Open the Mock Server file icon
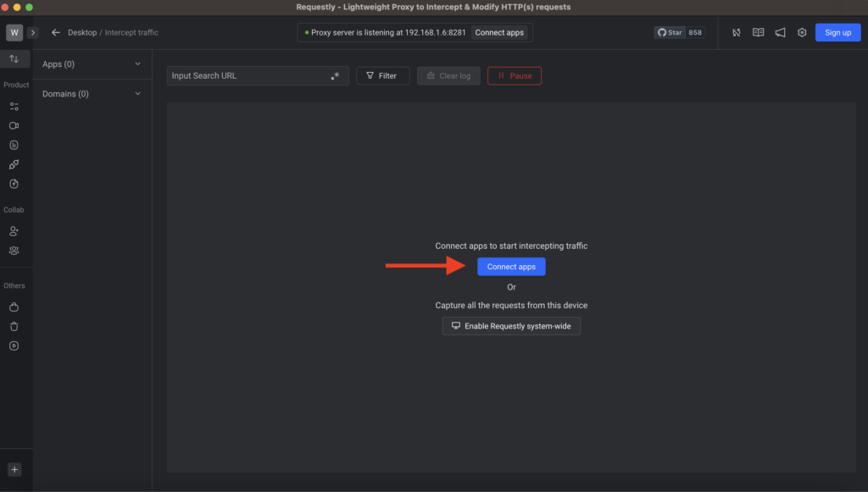Screen dimensions: 868x492 click(15, 144)
